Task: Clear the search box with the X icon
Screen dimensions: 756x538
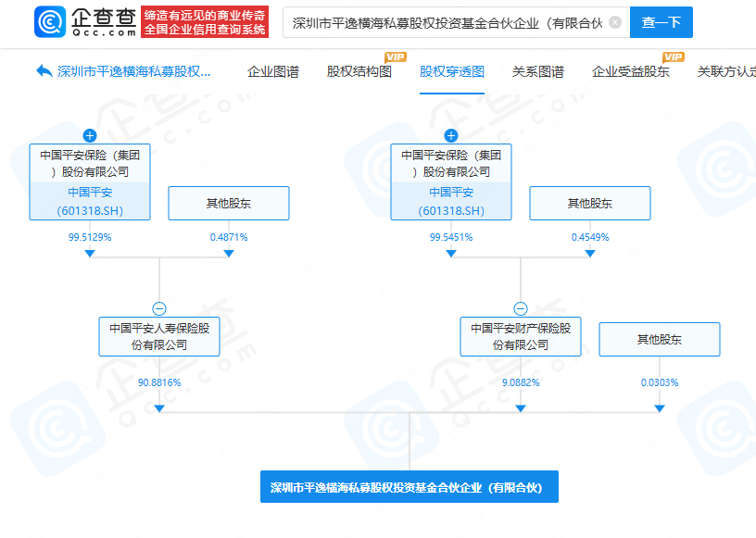Action: [x=615, y=22]
